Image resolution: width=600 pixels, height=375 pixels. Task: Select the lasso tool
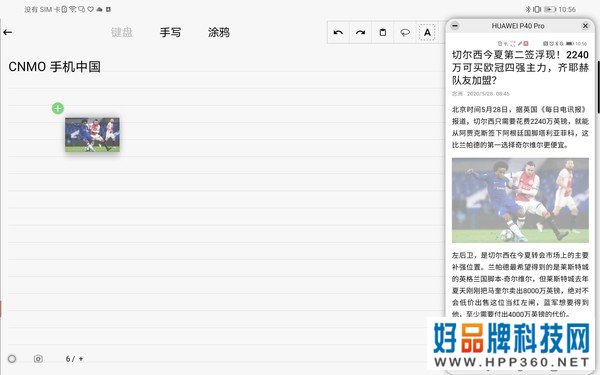tap(405, 33)
